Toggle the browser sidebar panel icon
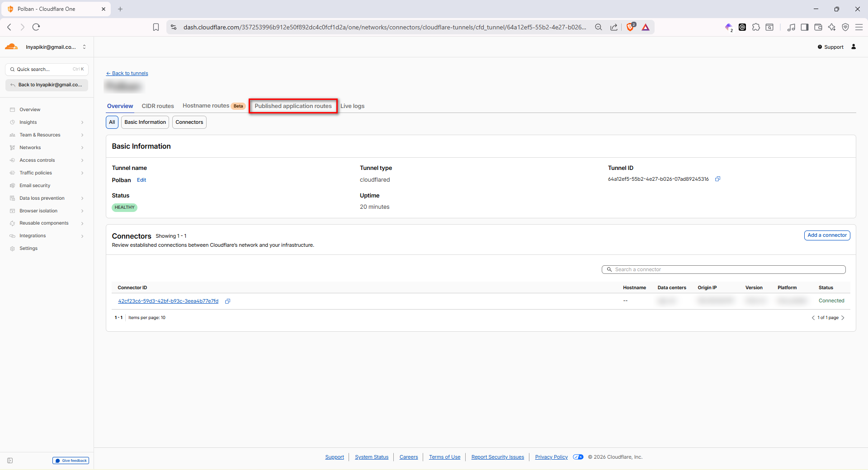 click(805, 27)
